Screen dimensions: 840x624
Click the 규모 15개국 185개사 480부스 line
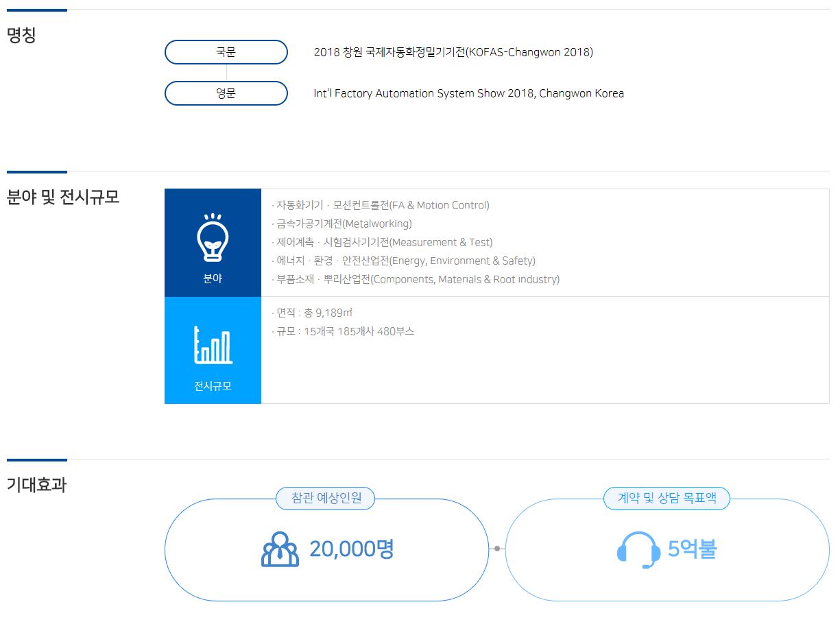coord(343,331)
